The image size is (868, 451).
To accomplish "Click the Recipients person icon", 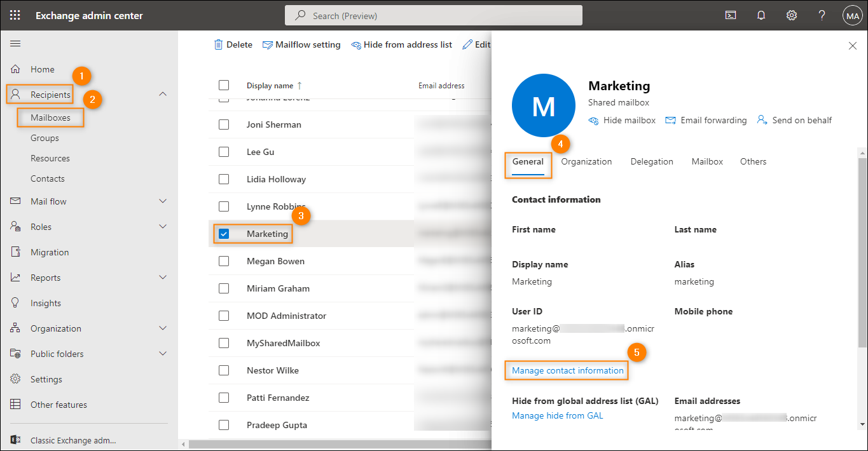I will point(16,95).
